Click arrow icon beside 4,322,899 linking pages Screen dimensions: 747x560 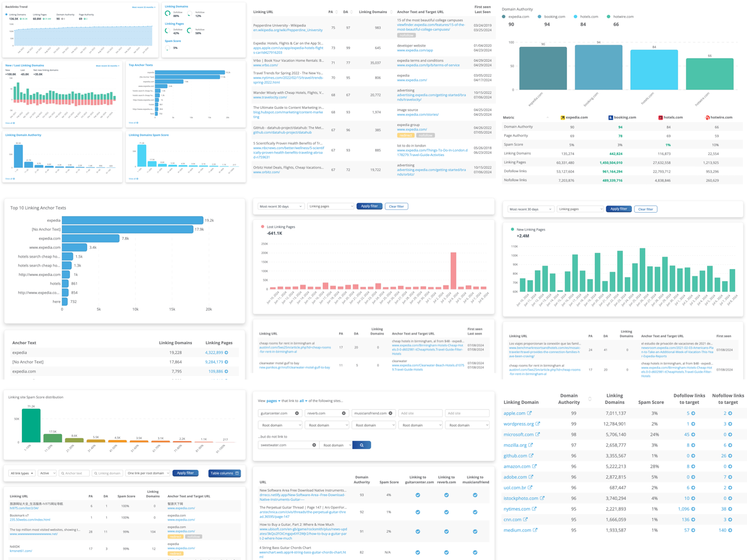click(x=226, y=353)
